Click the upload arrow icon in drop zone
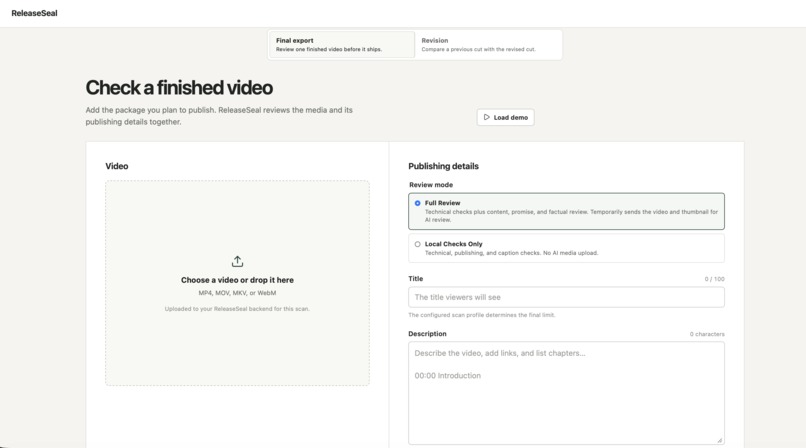This screenshot has width=806, height=448. 237,261
